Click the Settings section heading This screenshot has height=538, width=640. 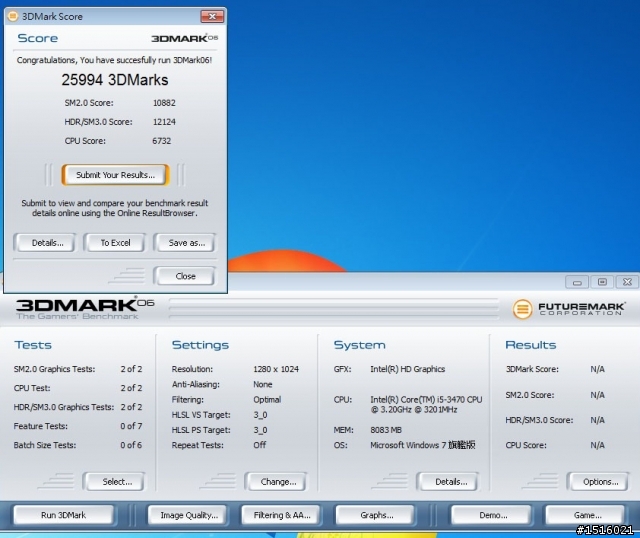click(200, 345)
